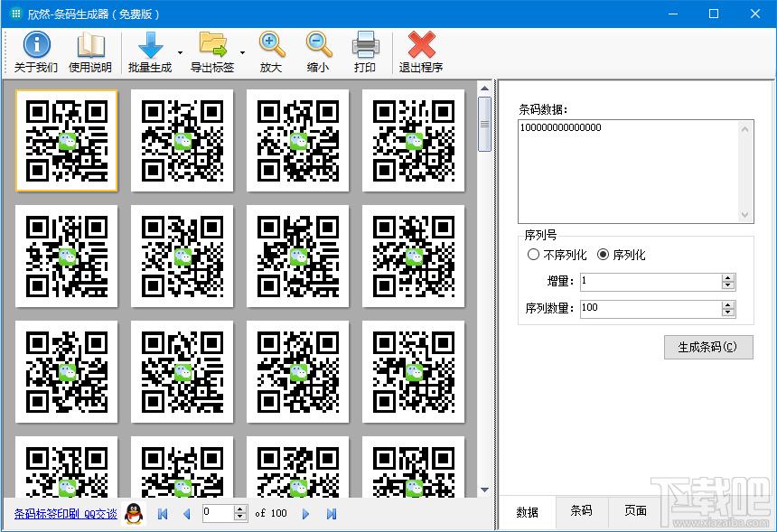Select third row, fourth QR code thumbnail
777x532 pixels.
pyautogui.click(x=414, y=371)
